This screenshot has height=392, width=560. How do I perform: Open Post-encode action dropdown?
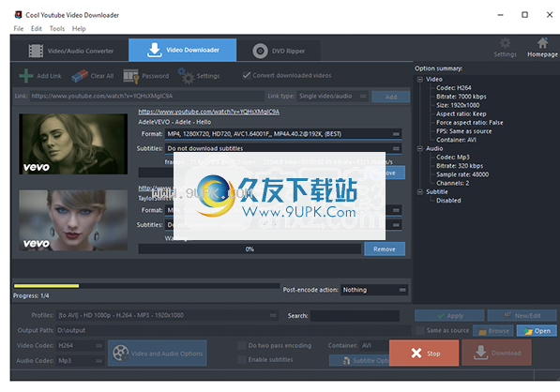click(374, 290)
